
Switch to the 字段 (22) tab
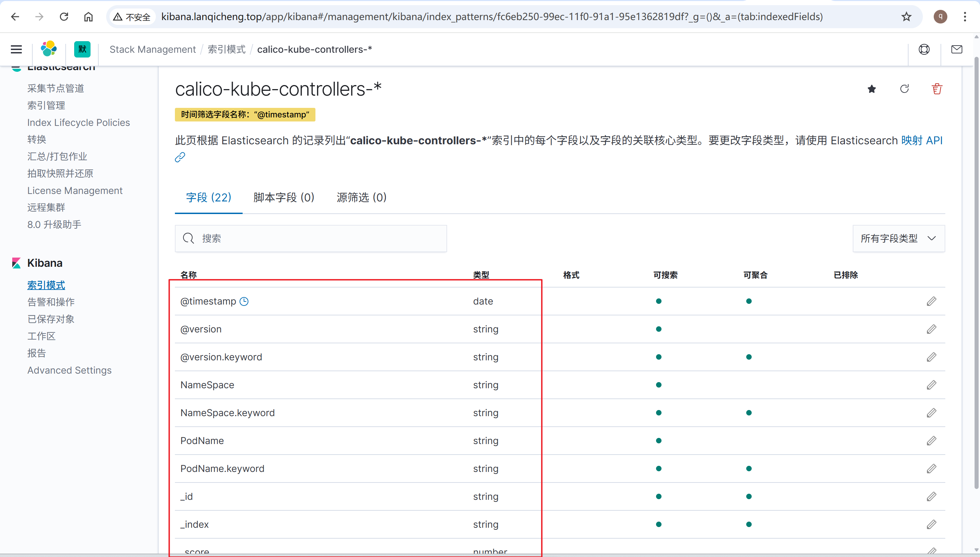coord(209,197)
